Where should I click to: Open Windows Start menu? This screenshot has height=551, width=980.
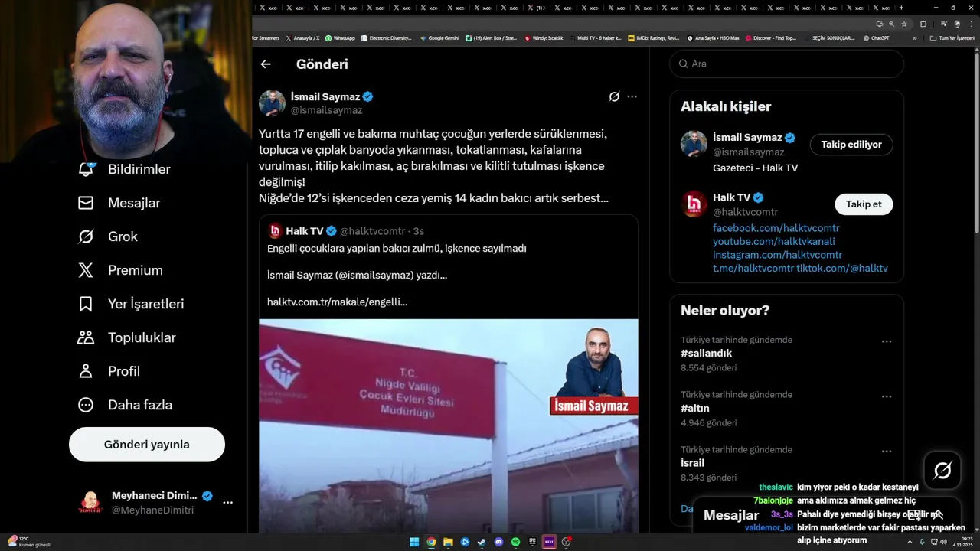[x=414, y=542]
